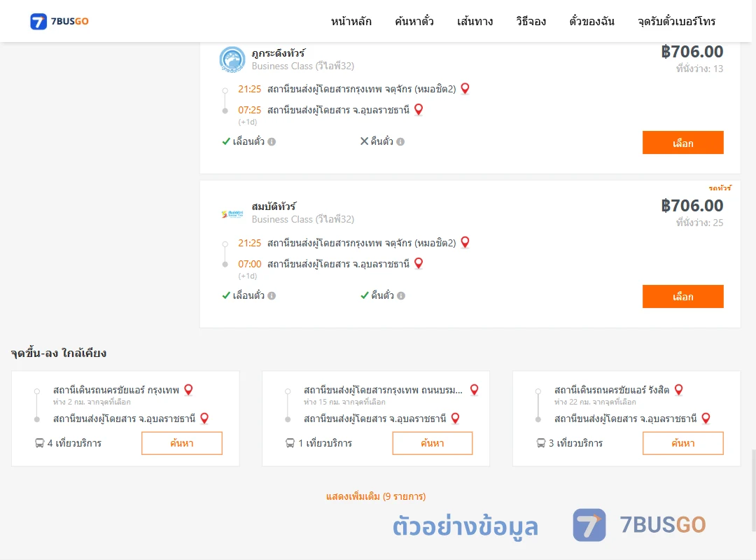Show เลื่อนตั๋ว info icon for ภูกระดึงทัวร์

272,142
